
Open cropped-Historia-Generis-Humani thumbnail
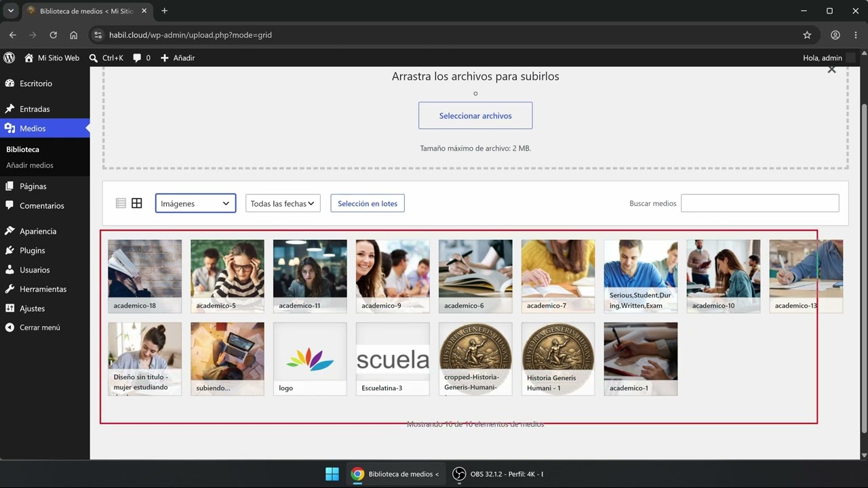coord(475,359)
